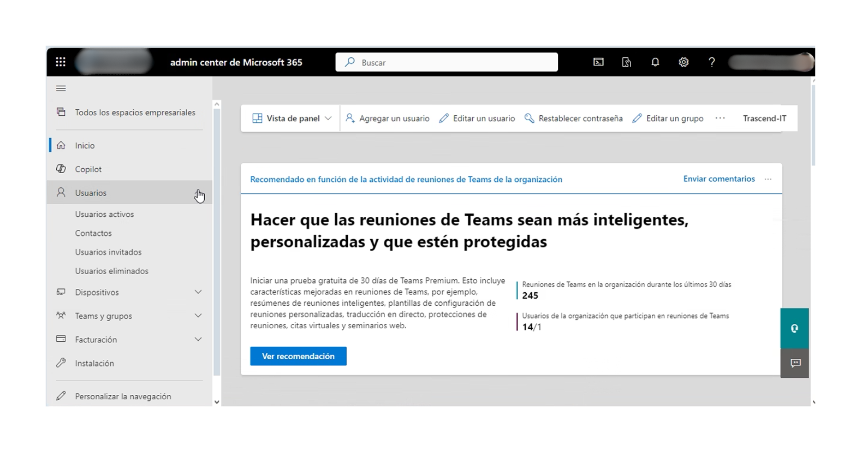
Task: Open the Vista de panel dropdown
Action: (292, 119)
